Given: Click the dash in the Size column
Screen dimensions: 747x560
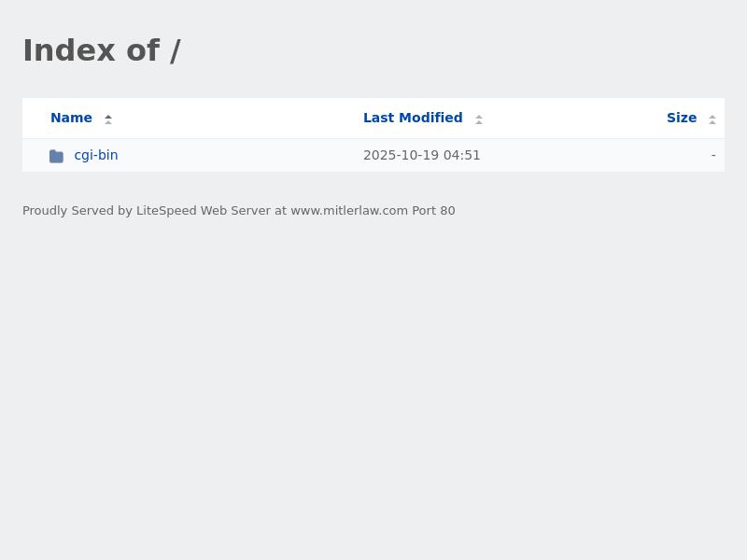Looking at the screenshot, I should click(713, 155).
